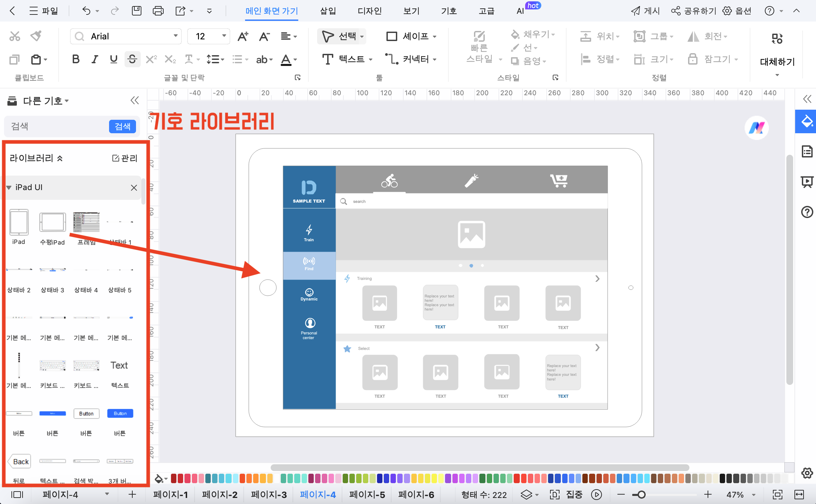Click the options button at top right

(x=737, y=11)
